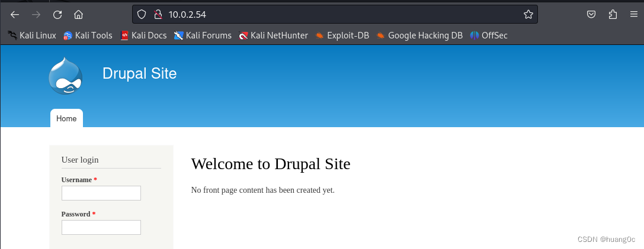Open the Kali Linux bookmark

tap(32, 35)
